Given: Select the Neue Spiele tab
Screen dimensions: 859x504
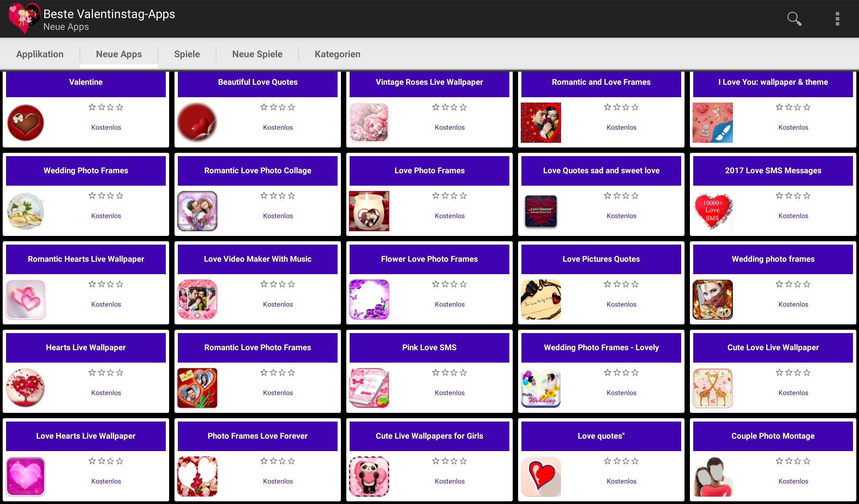Looking at the screenshot, I should 257,54.
